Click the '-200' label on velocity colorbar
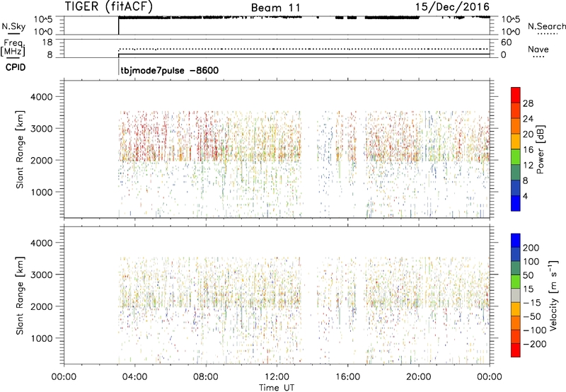This screenshot has width=566, height=392. pyautogui.click(x=534, y=344)
